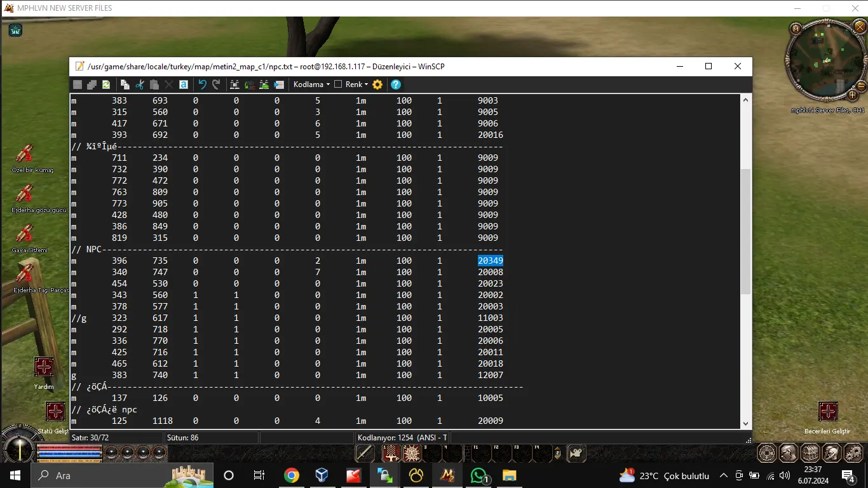
Task: Open the inventory chest icon
Action: click(x=810, y=453)
